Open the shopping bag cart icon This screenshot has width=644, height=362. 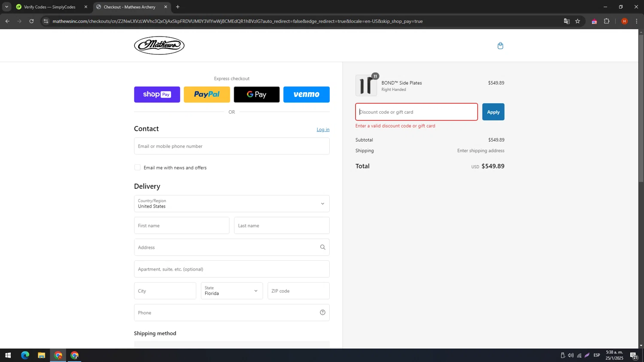pos(500,45)
